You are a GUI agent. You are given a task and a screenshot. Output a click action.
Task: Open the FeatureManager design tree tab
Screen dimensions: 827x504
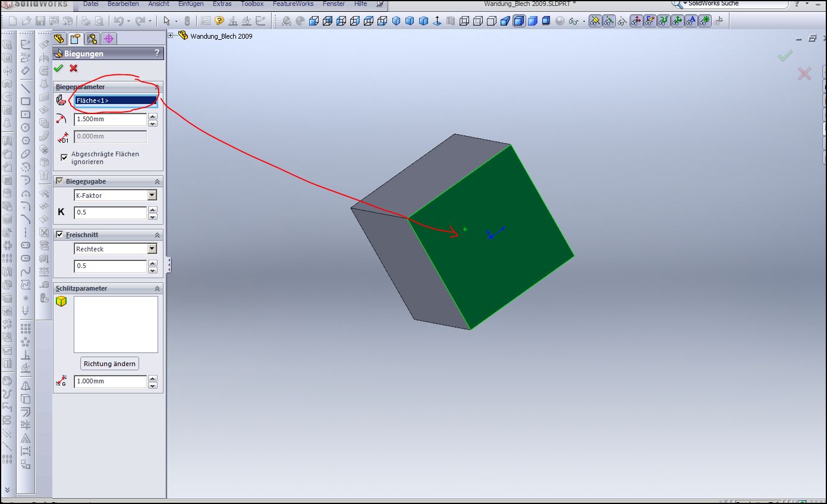(59, 39)
